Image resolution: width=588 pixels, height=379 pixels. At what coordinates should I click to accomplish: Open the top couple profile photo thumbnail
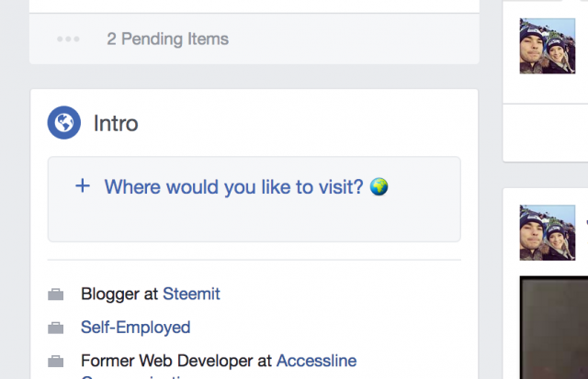click(548, 46)
